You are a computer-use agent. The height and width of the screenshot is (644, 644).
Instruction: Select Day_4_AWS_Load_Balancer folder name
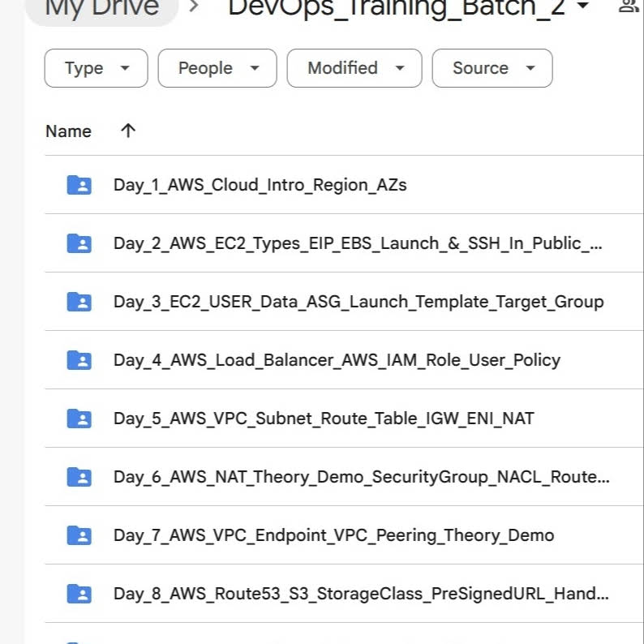[x=337, y=360]
